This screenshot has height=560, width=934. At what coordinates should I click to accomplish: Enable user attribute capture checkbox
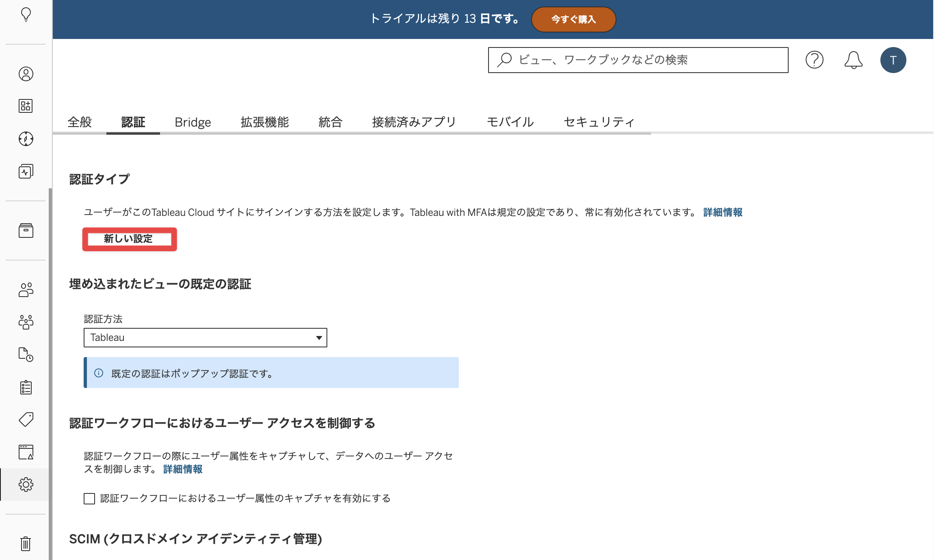pos(89,498)
